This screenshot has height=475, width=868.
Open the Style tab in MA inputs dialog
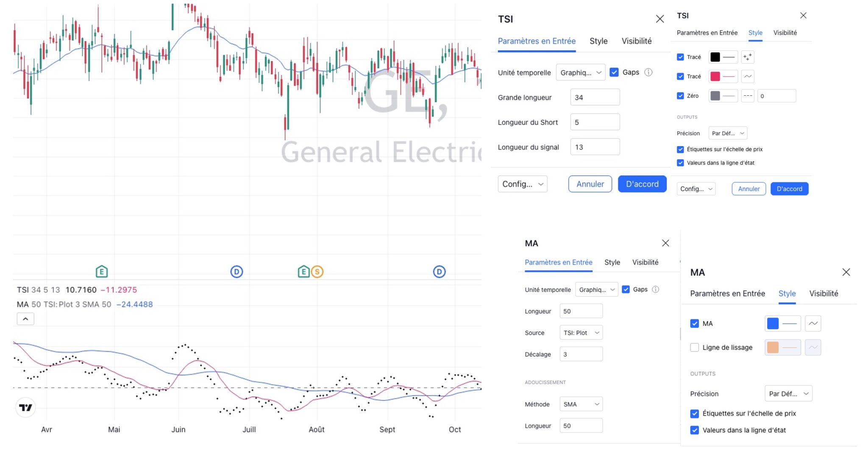click(612, 262)
